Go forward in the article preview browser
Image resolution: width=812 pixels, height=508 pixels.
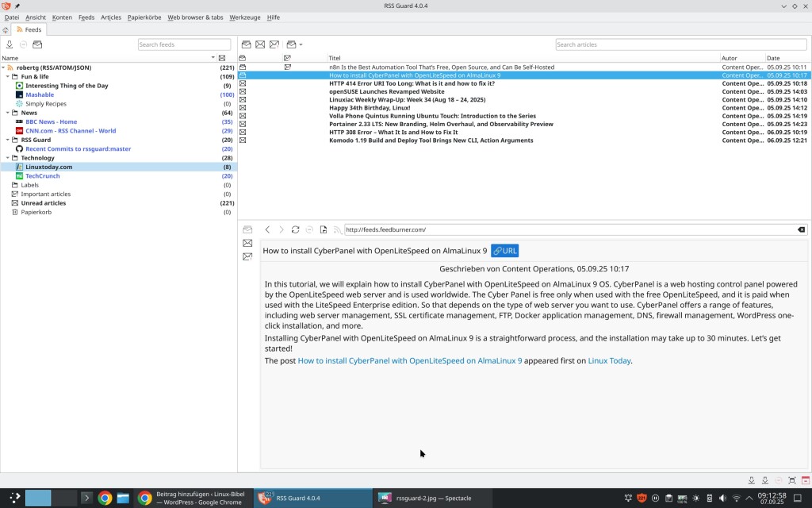click(x=282, y=229)
